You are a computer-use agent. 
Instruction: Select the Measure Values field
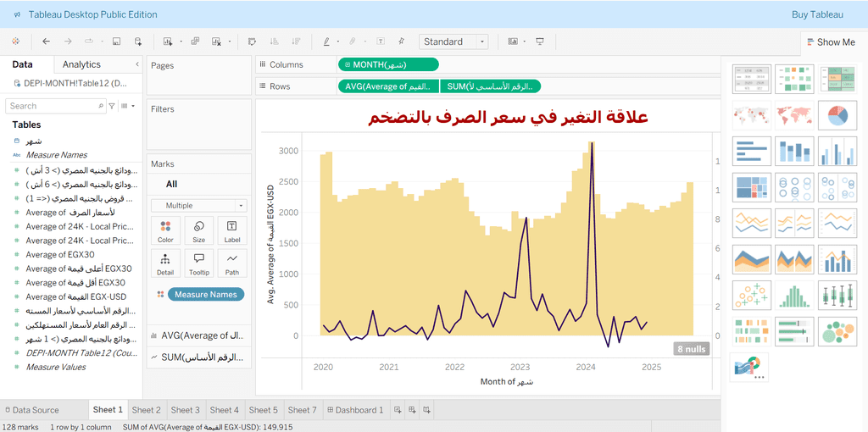pyautogui.click(x=56, y=367)
